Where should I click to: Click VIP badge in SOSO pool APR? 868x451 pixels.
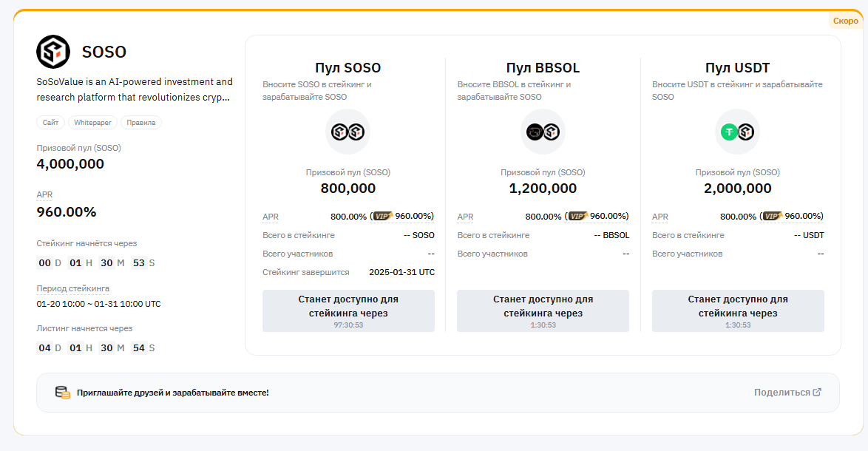(382, 216)
